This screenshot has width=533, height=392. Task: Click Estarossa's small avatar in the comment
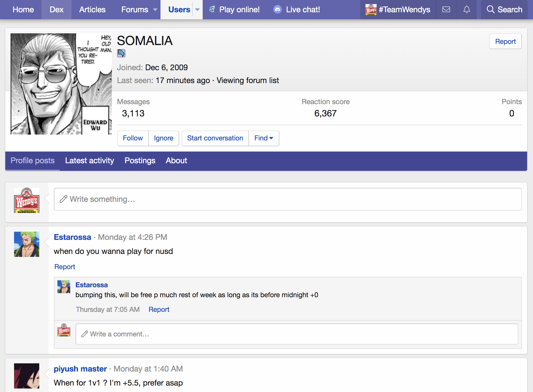pos(64,287)
